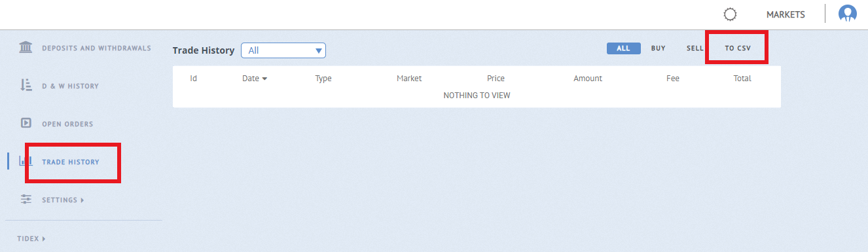Open the Trade History market dropdown

tap(283, 50)
